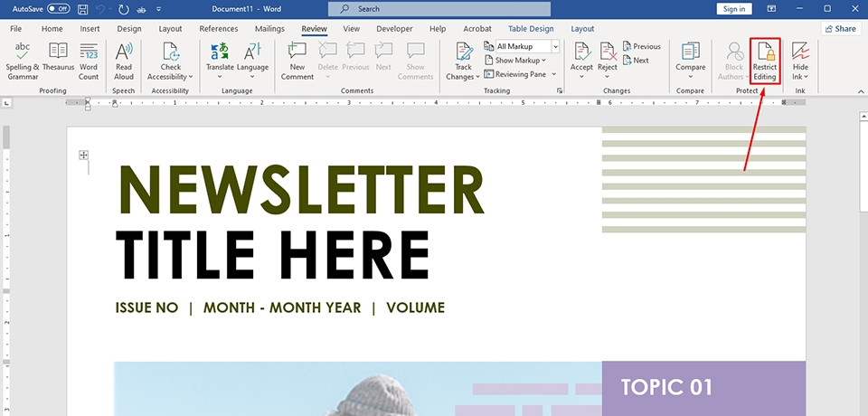Click the Share button

(x=842, y=29)
